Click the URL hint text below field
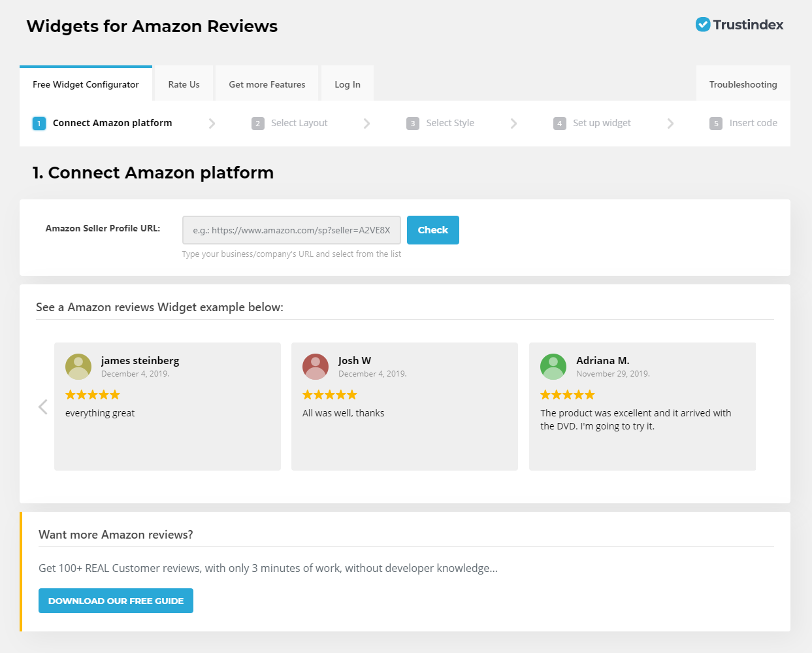The width and height of the screenshot is (812, 653). (x=291, y=254)
